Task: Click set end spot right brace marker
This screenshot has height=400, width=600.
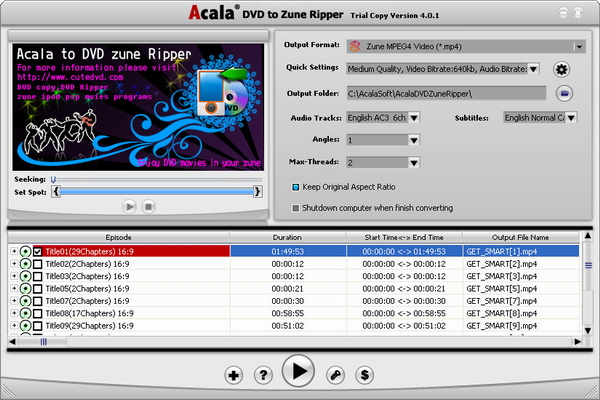Action: (258, 191)
